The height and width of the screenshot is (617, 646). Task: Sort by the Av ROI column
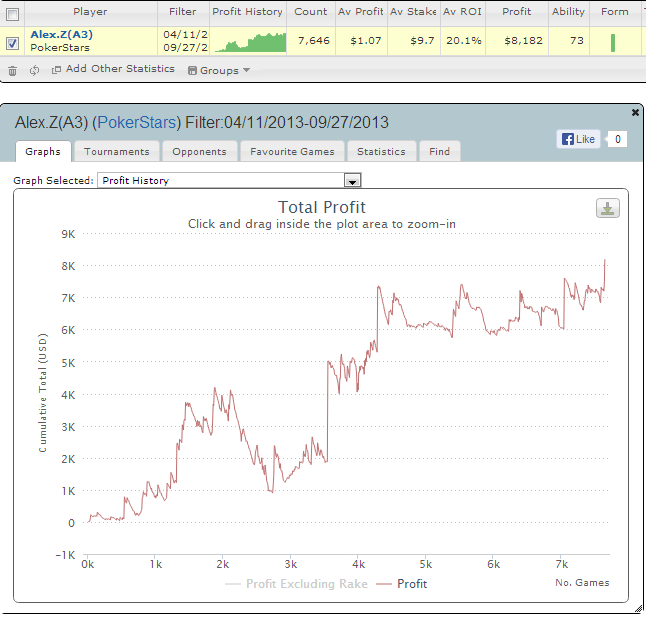tap(462, 12)
